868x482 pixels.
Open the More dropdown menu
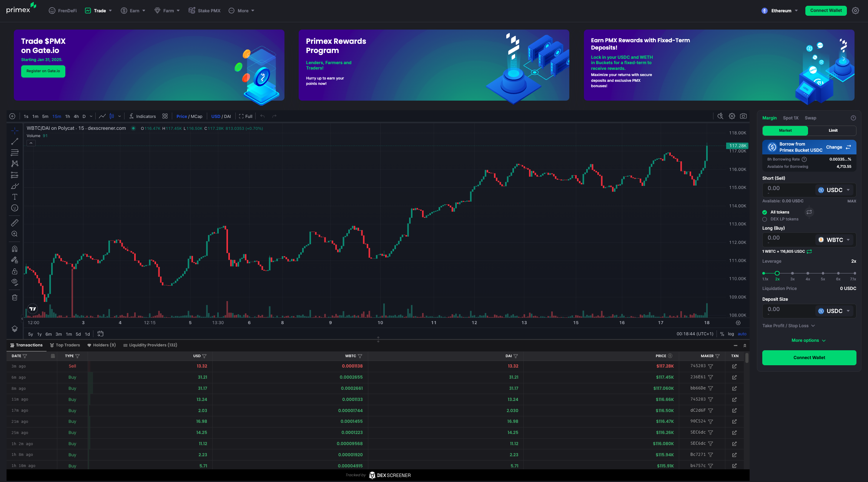pos(241,11)
